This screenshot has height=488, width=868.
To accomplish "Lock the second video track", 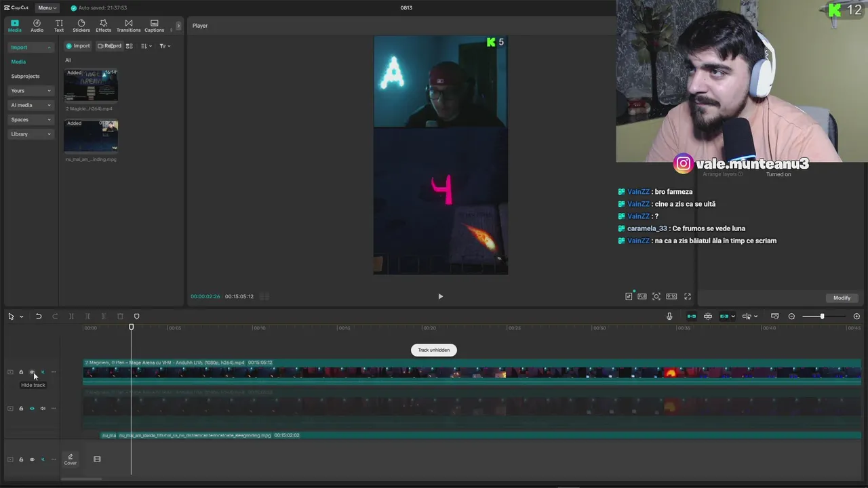I will click(x=21, y=409).
